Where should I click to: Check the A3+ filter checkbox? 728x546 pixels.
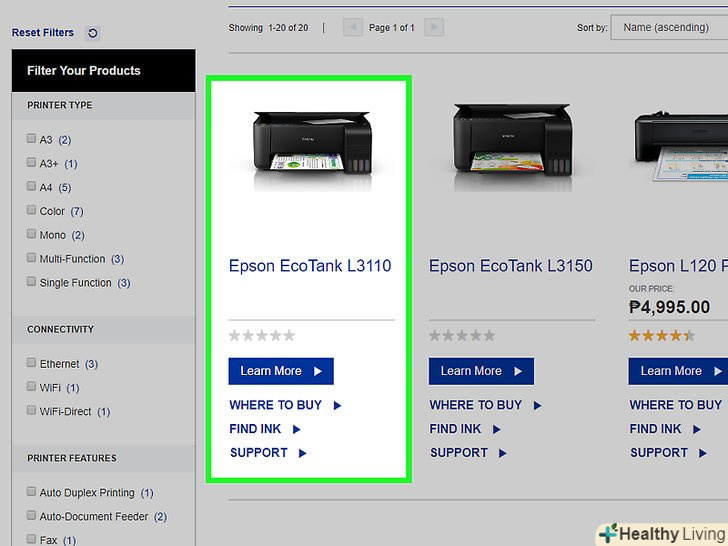31,162
